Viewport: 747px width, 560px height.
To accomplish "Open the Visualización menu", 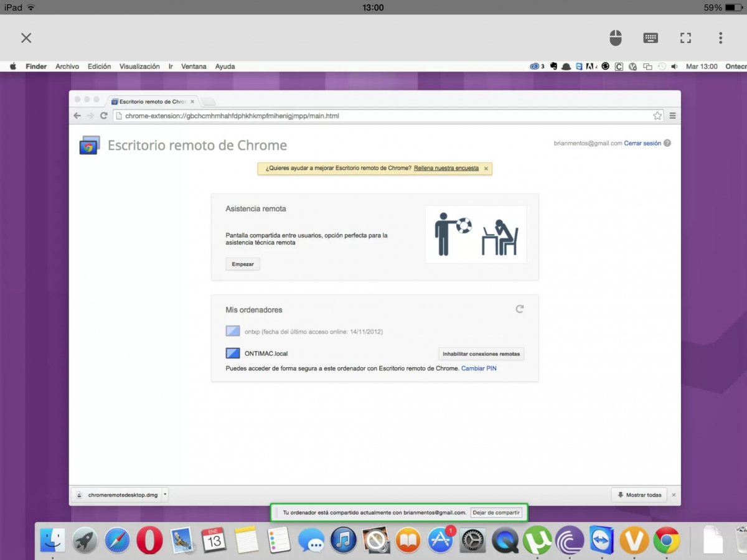I will point(139,67).
